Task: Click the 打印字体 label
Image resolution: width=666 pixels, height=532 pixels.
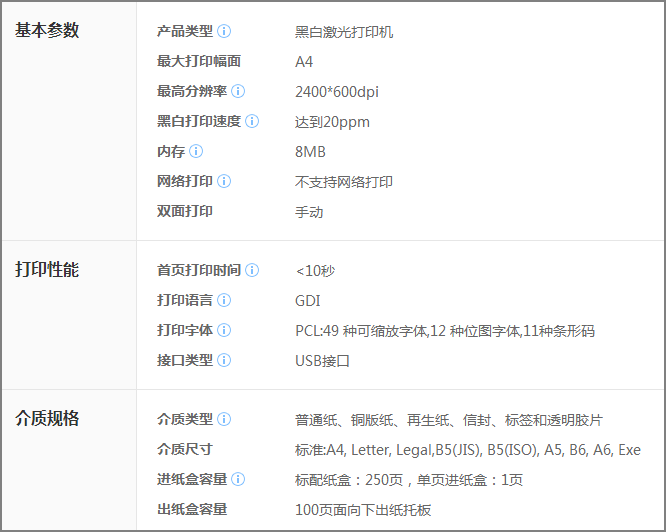Action: [185, 330]
